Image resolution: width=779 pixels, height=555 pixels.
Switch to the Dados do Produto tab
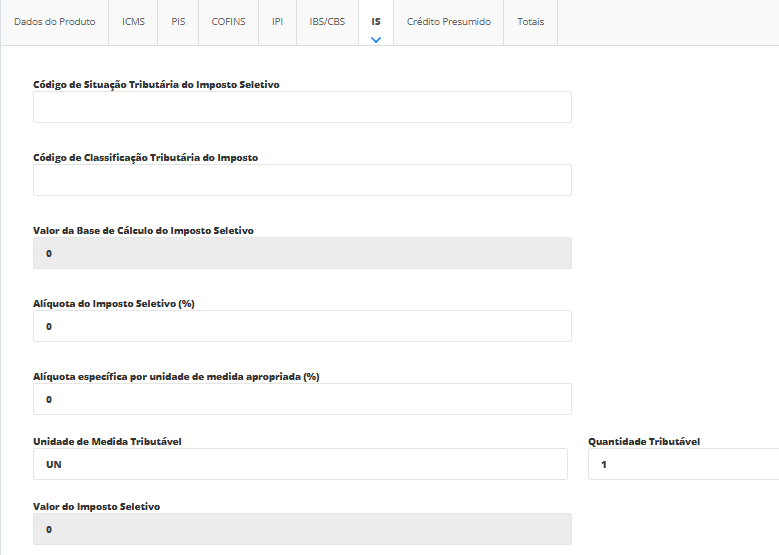[54, 22]
